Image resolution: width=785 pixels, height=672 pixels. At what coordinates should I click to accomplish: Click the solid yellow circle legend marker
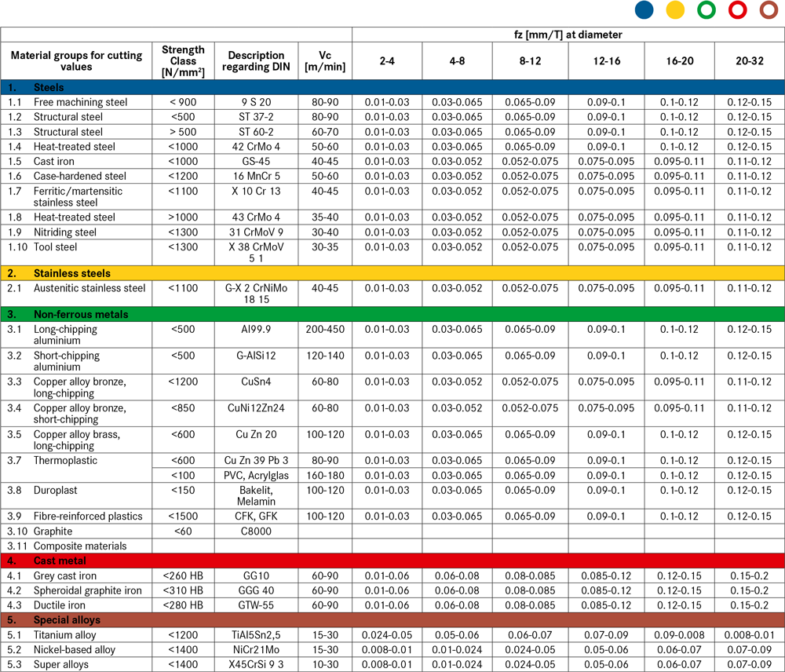(675, 10)
